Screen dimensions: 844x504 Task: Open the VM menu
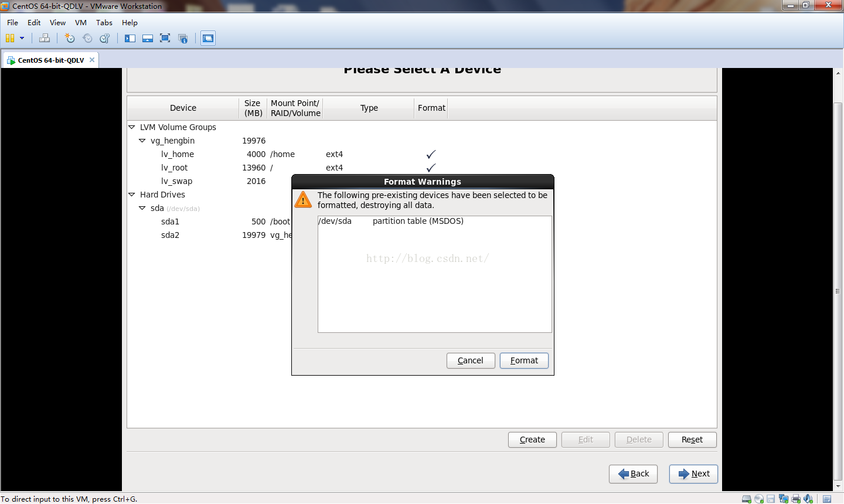(81, 22)
